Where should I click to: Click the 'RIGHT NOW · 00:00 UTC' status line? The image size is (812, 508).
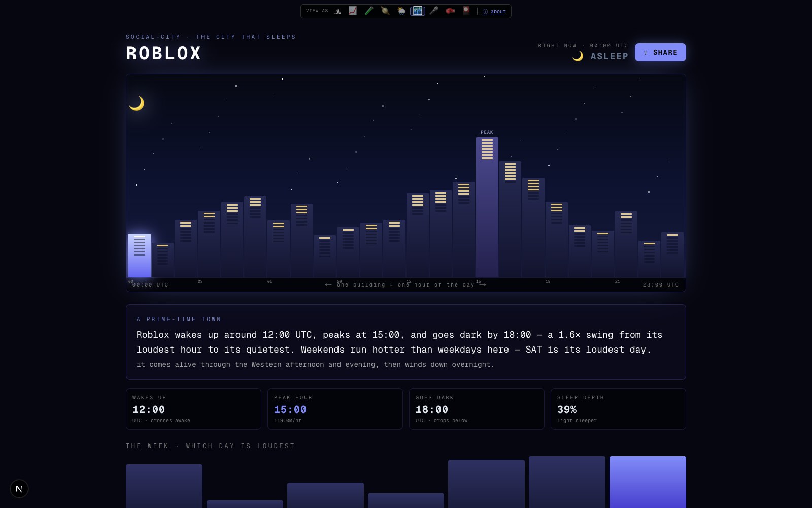click(x=583, y=46)
